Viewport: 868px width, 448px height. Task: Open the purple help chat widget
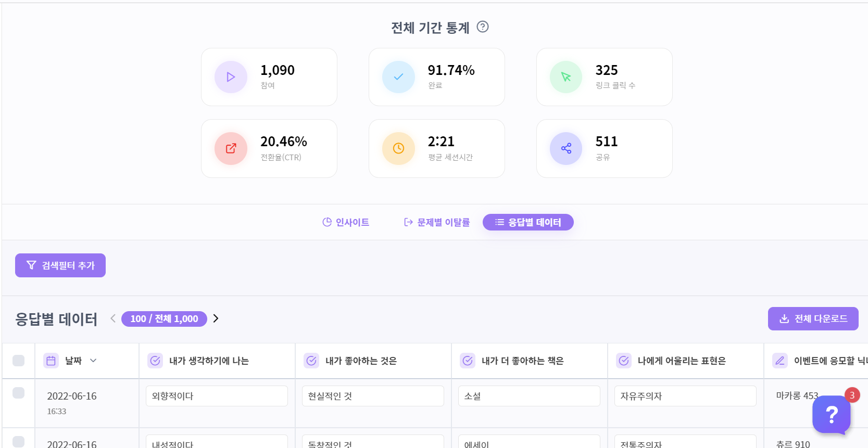[832, 415]
